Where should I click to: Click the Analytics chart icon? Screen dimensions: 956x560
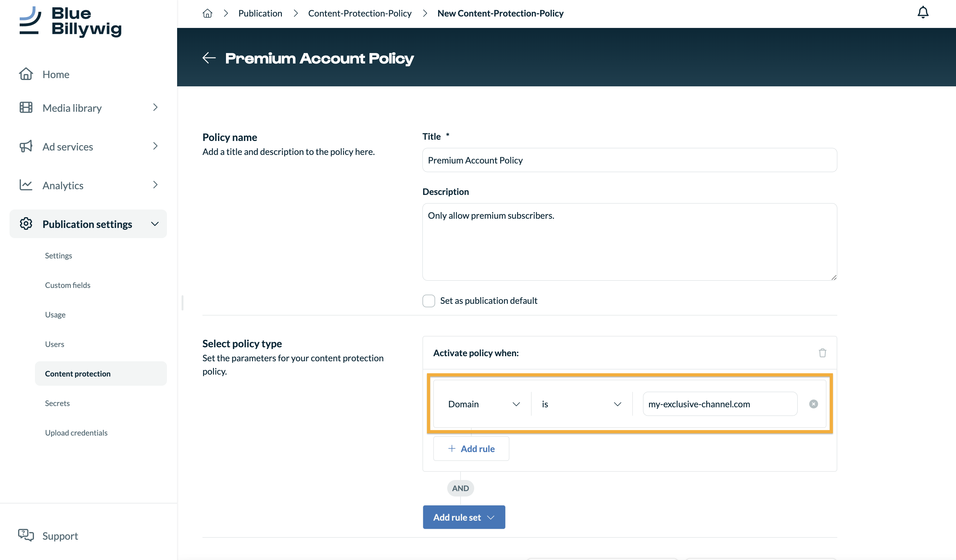pyautogui.click(x=26, y=185)
